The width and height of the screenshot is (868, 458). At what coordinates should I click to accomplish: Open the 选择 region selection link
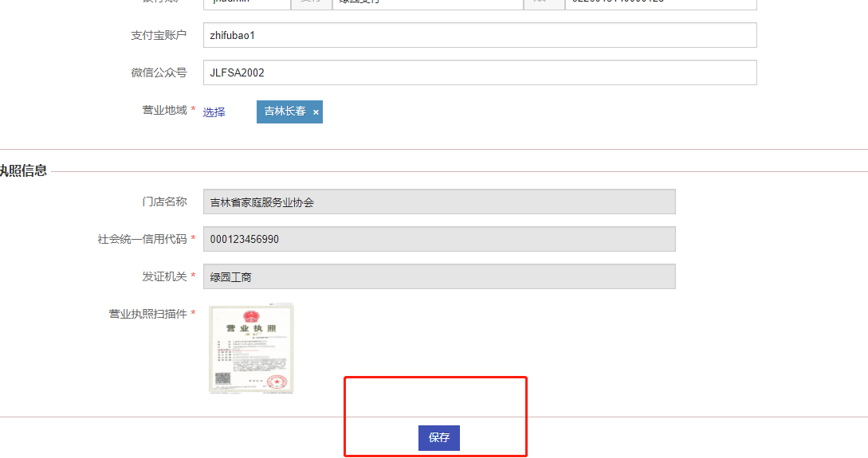214,112
